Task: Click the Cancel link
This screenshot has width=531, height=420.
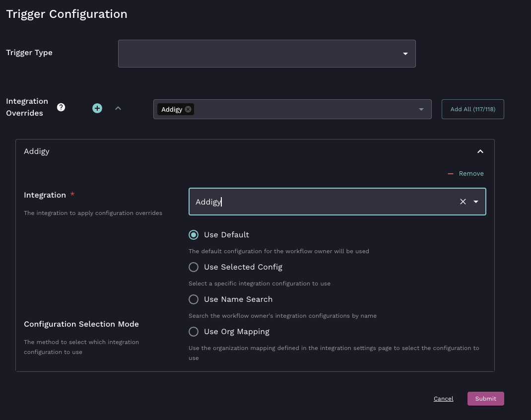Action: tap(443, 399)
